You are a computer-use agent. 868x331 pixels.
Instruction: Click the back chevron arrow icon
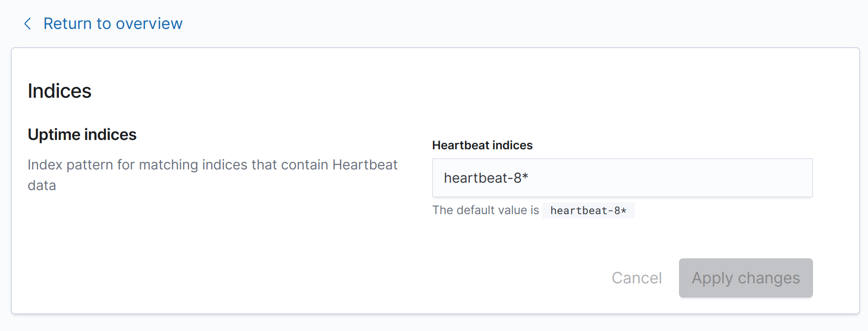point(28,24)
